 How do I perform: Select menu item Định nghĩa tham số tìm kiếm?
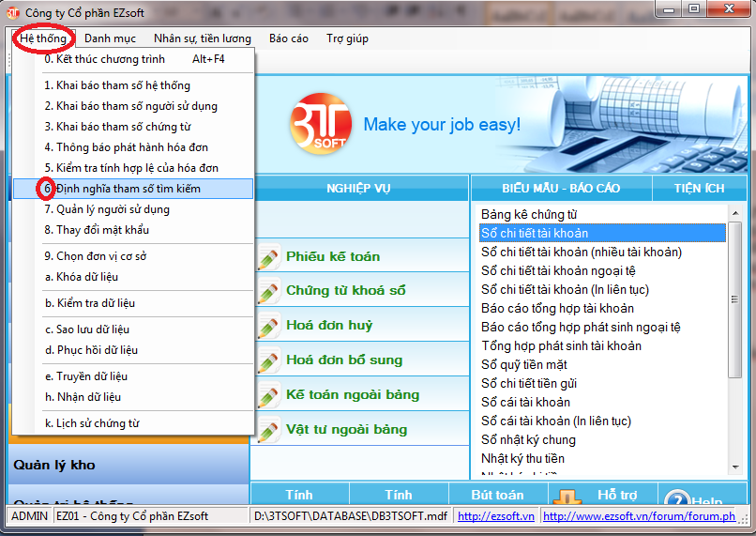point(128,189)
